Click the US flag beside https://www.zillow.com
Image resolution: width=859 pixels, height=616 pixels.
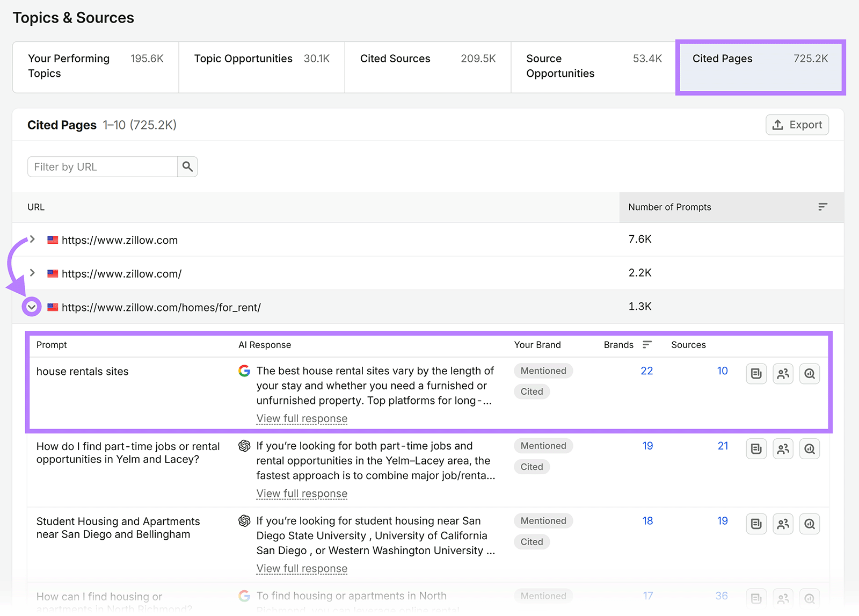click(x=53, y=240)
